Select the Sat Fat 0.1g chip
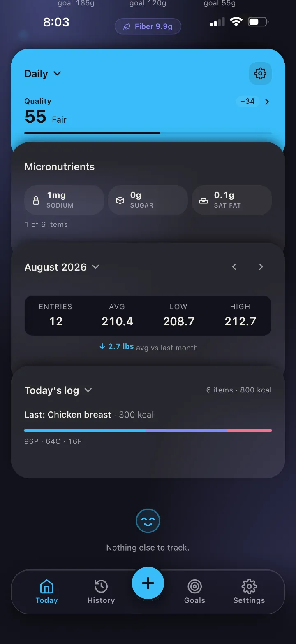Image resolution: width=296 pixels, height=644 pixels. pyautogui.click(x=232, y=200)
